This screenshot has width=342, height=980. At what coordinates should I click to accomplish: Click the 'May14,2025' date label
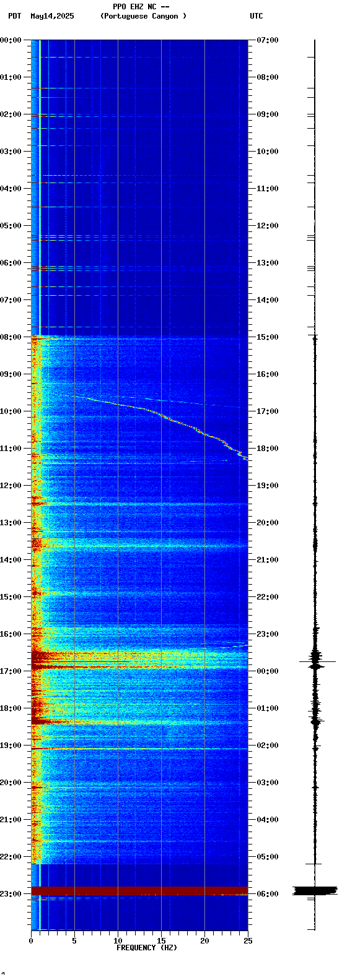(52, 16)
